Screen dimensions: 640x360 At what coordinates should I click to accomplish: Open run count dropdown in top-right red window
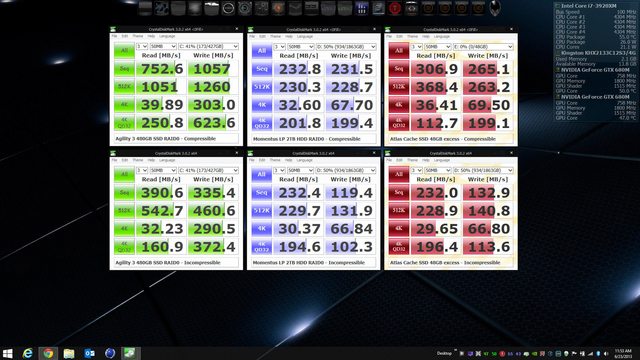click(416, 47)
